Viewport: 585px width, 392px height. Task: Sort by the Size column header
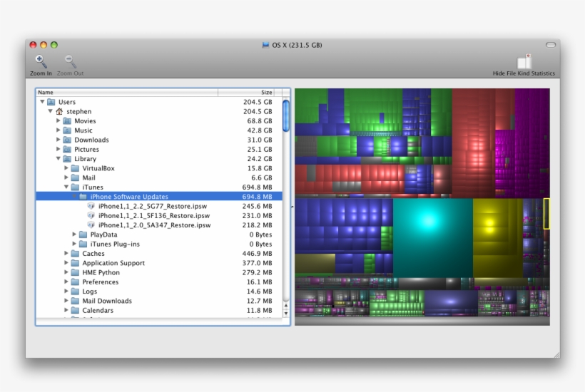tap(246, 93)
